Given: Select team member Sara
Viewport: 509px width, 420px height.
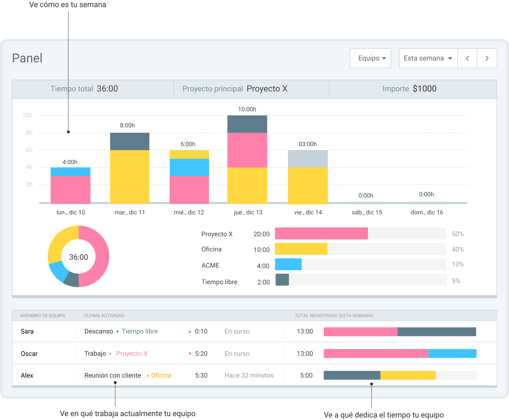Looking at the screenshot, I should pyautogui.click(x=27, y=331).
